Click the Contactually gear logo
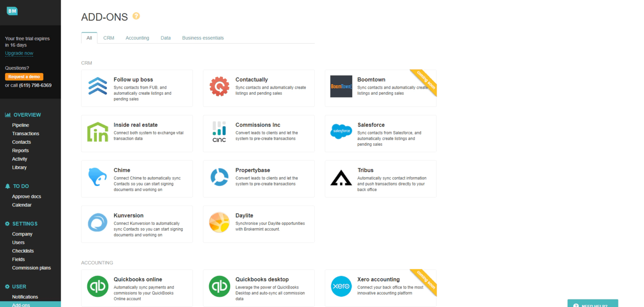Image resolution: width=644 pixels, height=307 pixels. pyautogui.click(x=219, y=86)
